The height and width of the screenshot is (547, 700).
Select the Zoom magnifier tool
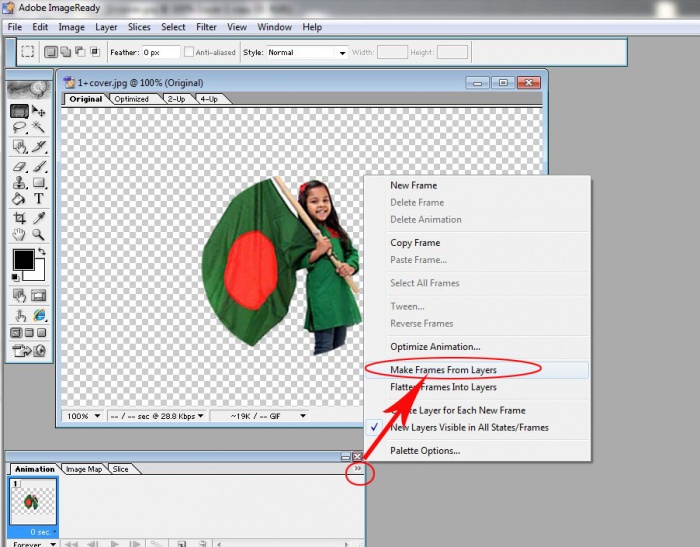pos(39,235)
